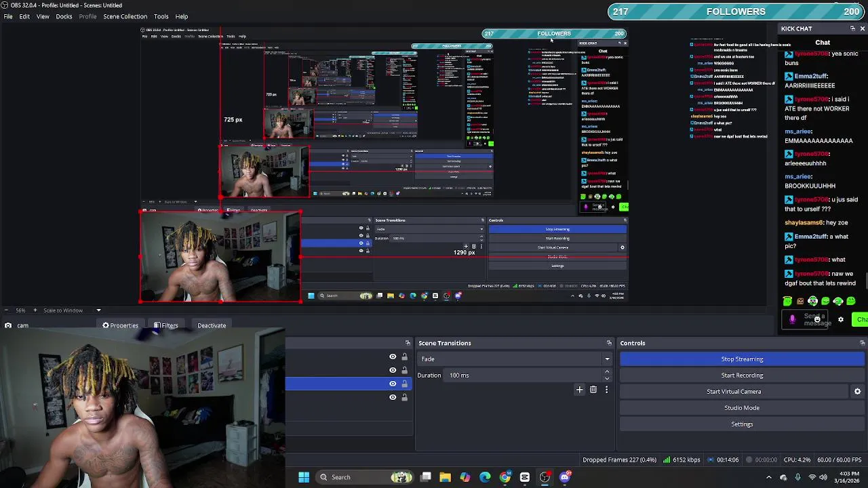The height and width of the screenshot is (488, 868).
Task: Toggle lock on the highlighted selected source
Action: (x=404, y=384)
